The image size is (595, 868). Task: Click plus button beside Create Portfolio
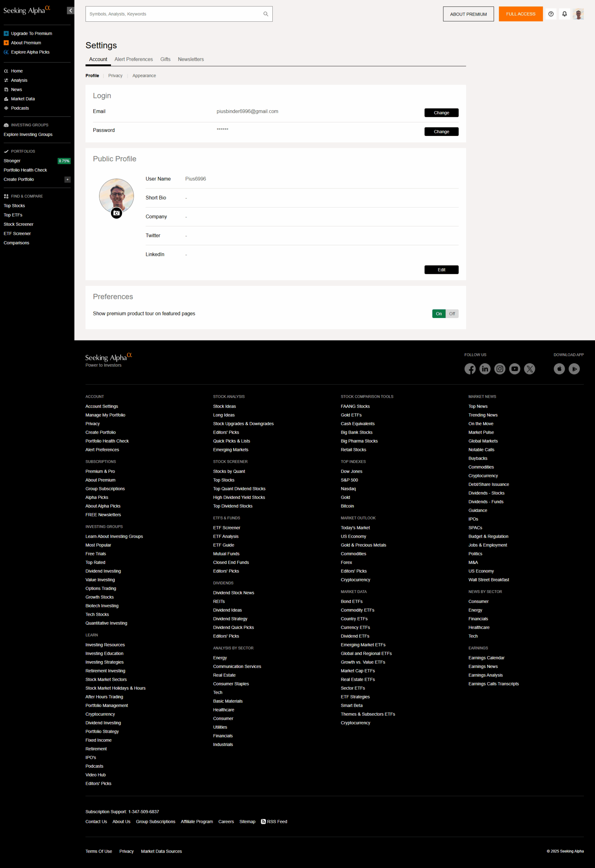pyautogui.click(x=68, y=180)
